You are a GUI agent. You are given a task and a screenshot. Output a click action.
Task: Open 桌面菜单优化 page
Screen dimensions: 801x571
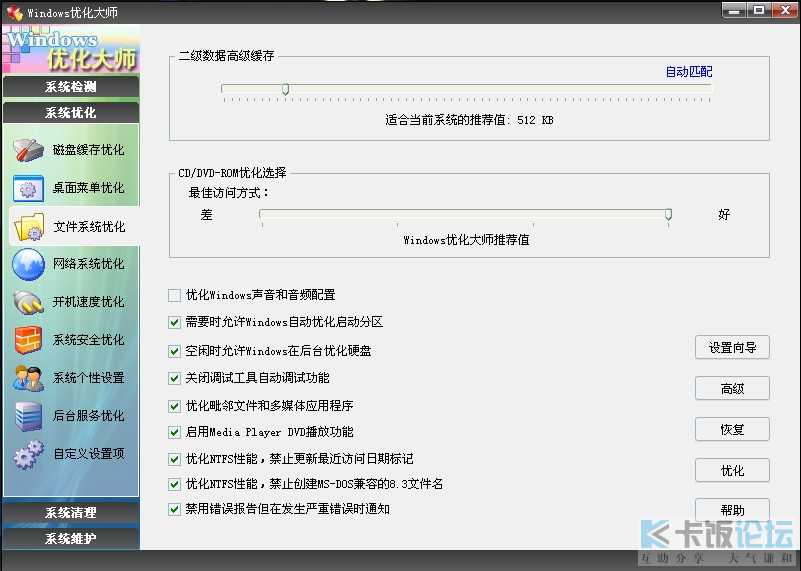(x=88, y=188)
